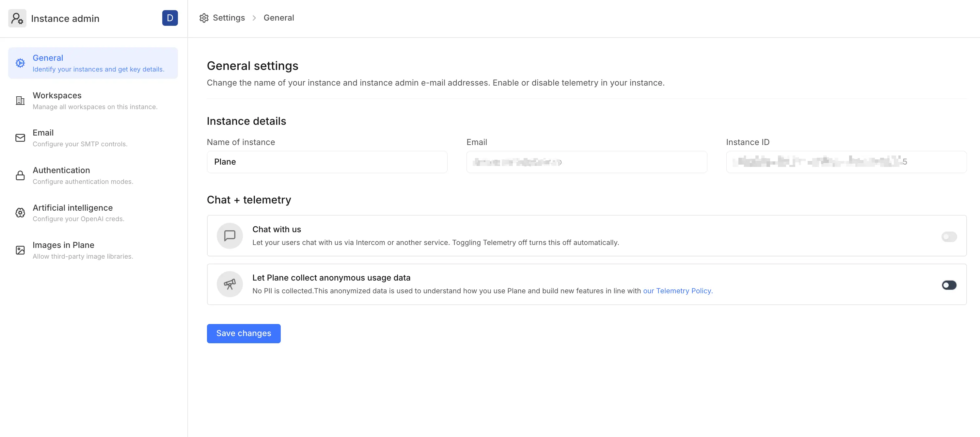Click the Name of instance field
This screenshot has width=980, height=437.
(x=327, y=162)
